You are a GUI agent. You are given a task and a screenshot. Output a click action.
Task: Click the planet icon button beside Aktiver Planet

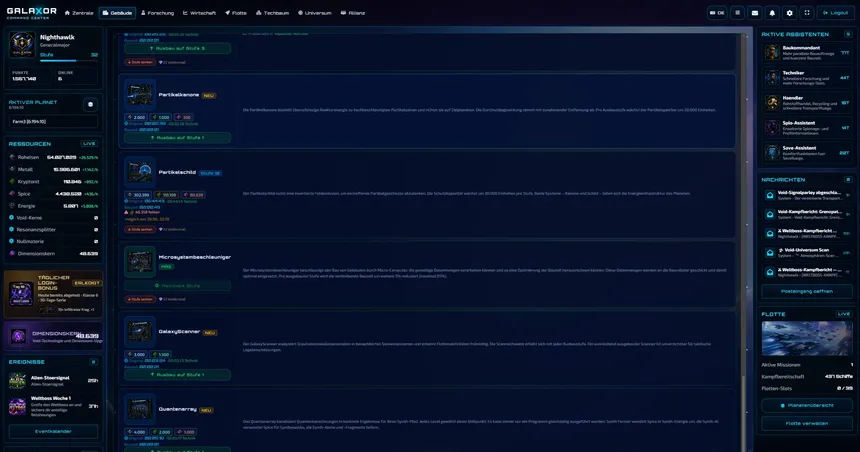click(90, 104)
